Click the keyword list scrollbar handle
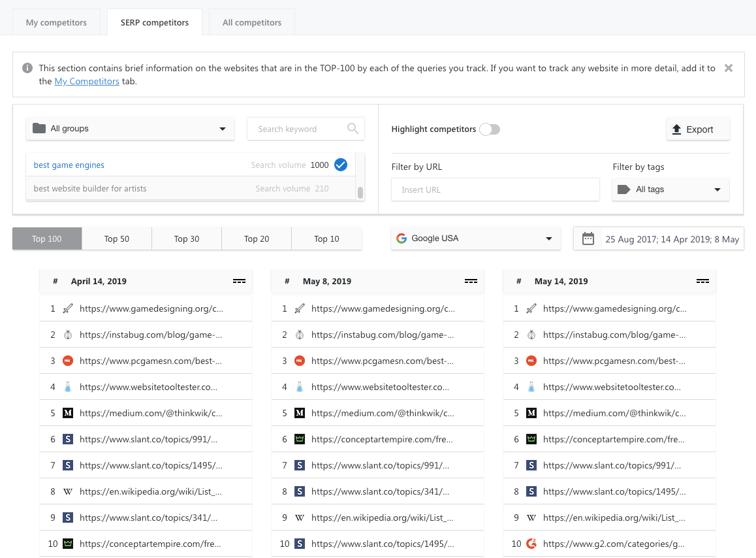 tap(360, 193)
